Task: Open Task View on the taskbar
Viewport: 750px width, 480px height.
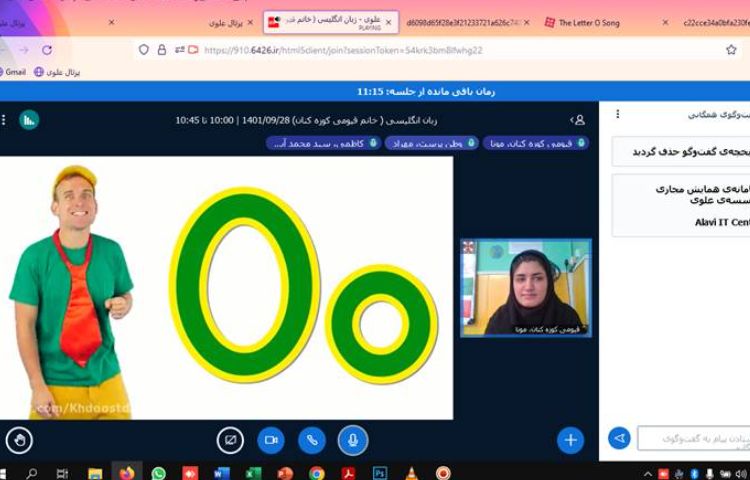Action: tap(62, 473)
